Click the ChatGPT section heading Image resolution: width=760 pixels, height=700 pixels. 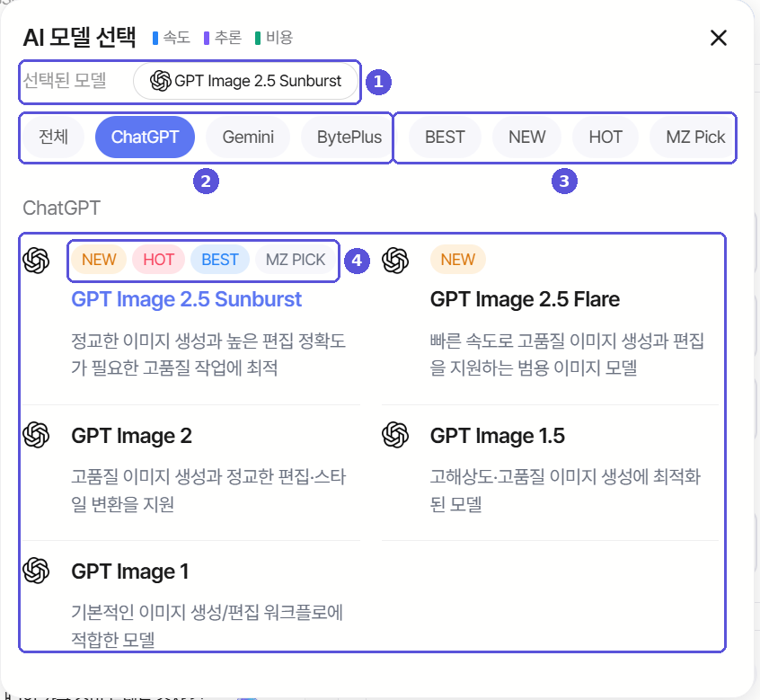point(62,208)
